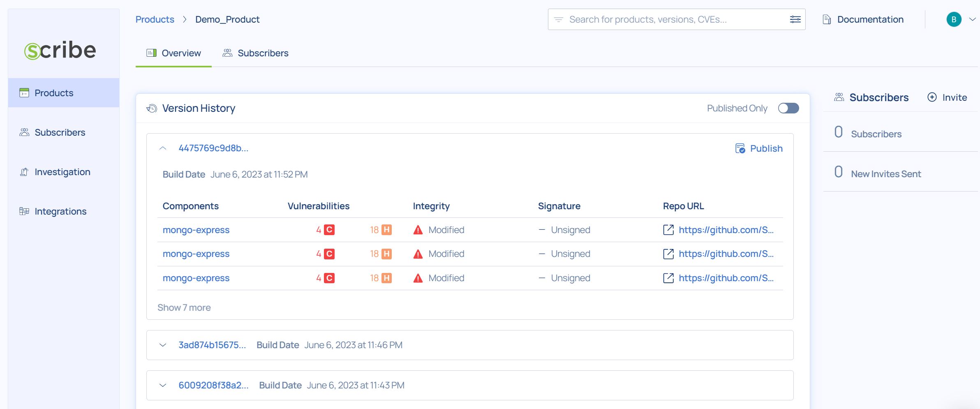Screen dimensions: 980x409
Task: Click the critical C badge in first row
Action: click(x=329, y=230)
